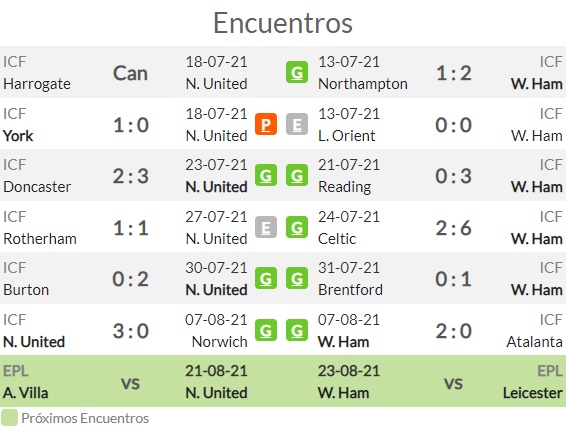Click the green G badge for Norwich match
This screenshot has height=428, width=566.
tap(266, 330)
